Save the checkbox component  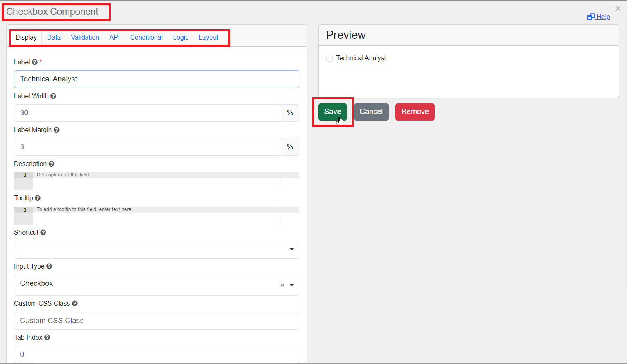333,112
